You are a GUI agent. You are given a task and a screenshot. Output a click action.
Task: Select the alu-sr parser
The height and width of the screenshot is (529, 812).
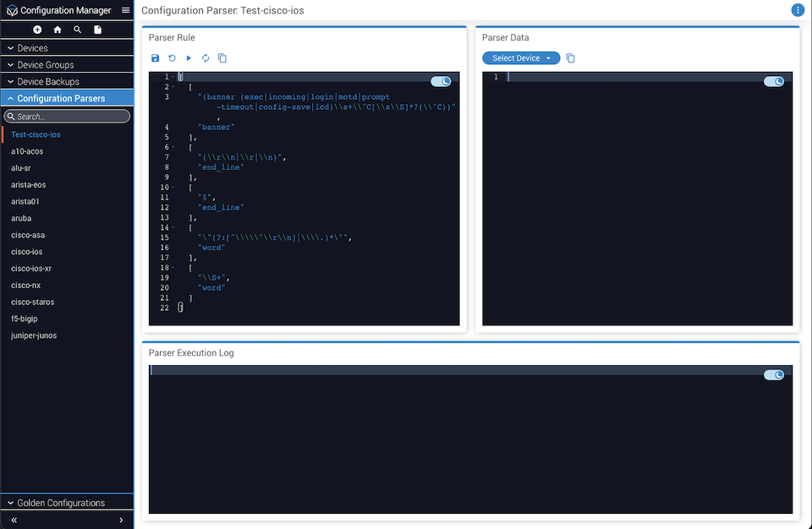tap(20, 167)
